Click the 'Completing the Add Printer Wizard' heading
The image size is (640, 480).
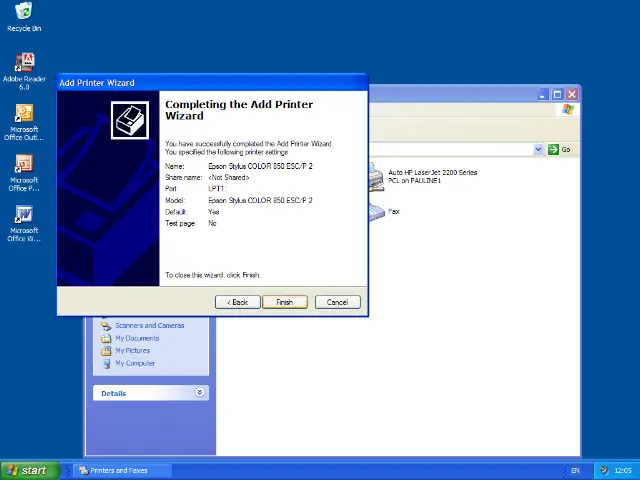point(239,110)
